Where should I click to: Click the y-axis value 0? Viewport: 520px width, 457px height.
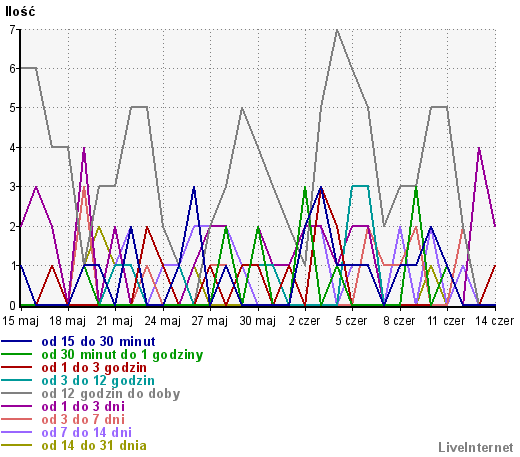pyautogui.click(x=13, y=305)
